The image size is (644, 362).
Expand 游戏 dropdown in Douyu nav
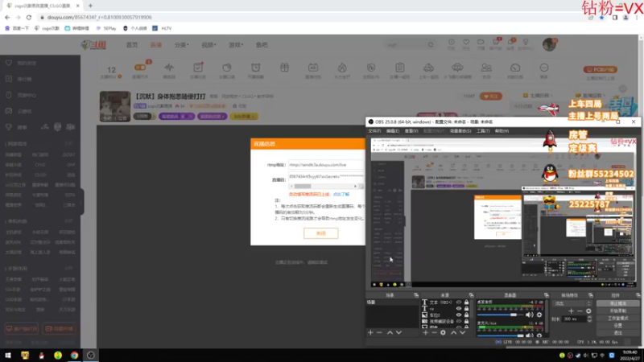tap(236, 45)
